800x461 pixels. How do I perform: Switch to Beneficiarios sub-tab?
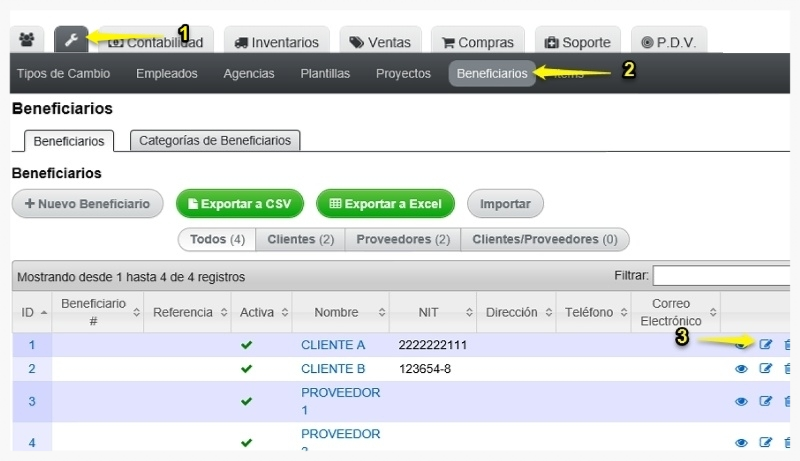click(x=69, y=141)
